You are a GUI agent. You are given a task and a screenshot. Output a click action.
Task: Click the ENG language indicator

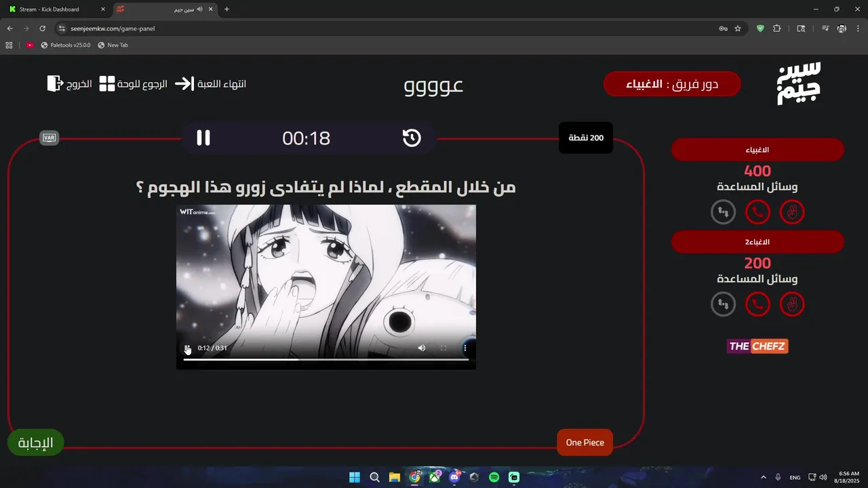795,477
